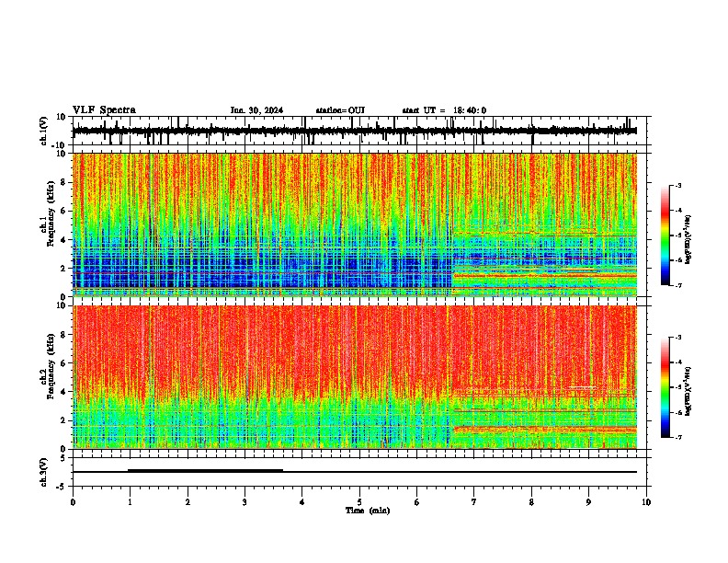
Task: Click the 'VLF Spectra' title text
Action: tap(104, 109)
